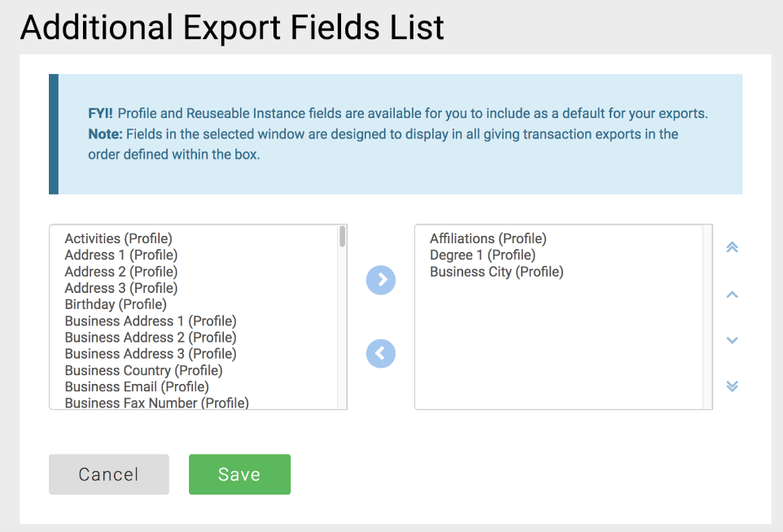783x532 pixels.
Task: Pick Address 3 (Profile) in left list
Action: (120, 288)
